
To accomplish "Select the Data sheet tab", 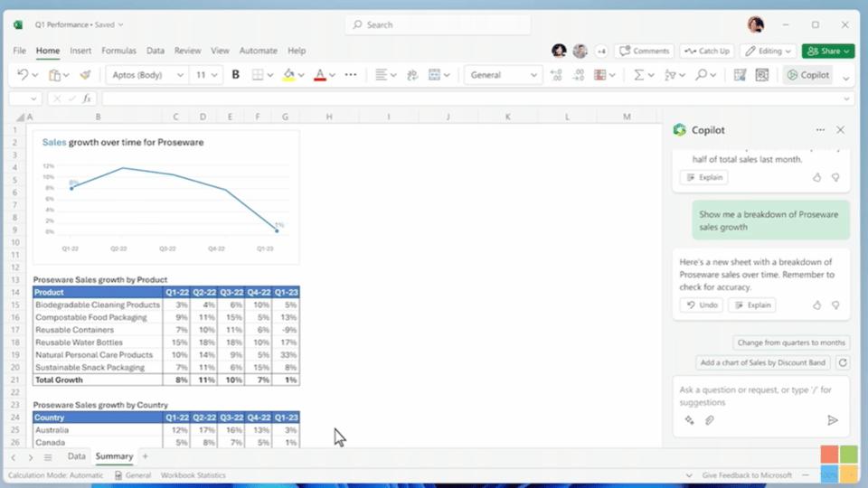I will pos(76,456).
